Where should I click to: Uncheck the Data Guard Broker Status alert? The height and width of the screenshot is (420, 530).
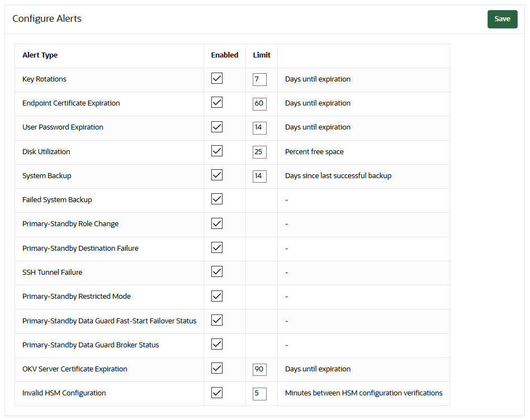(x=216, y=344)
